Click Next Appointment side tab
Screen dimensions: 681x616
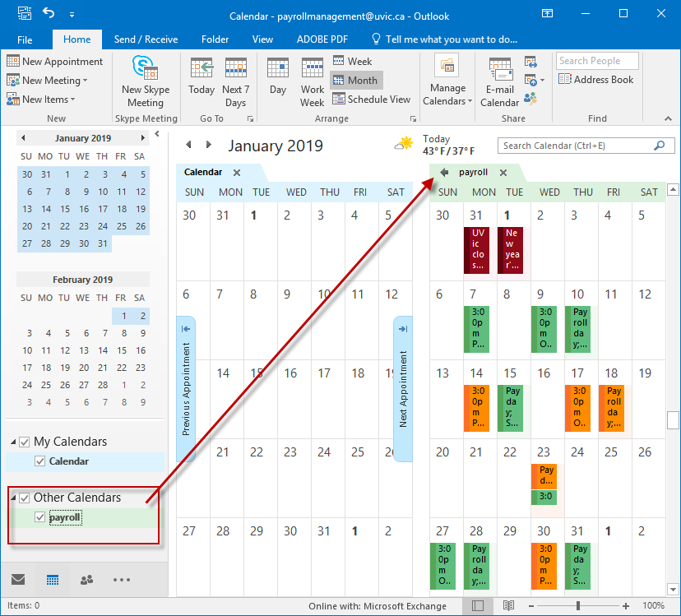[x=403, y=389]
